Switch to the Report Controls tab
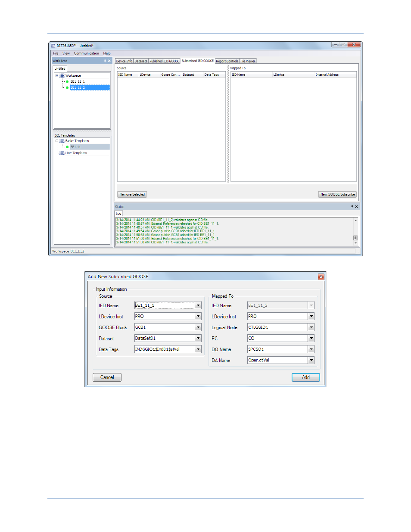 tap(227, 61)
